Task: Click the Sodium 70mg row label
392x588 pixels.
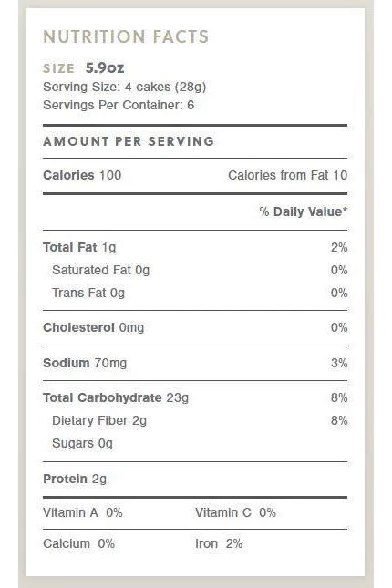Action: coord(85,363)
